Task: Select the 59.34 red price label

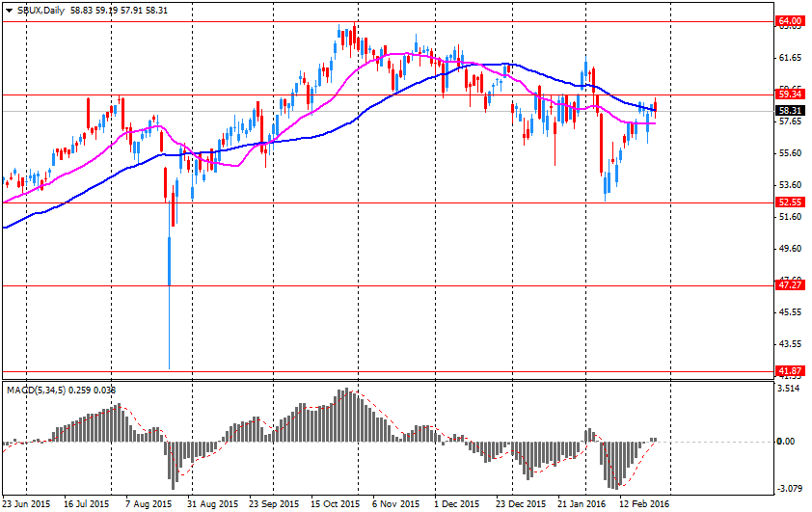Action: click(x=790, y=94)
